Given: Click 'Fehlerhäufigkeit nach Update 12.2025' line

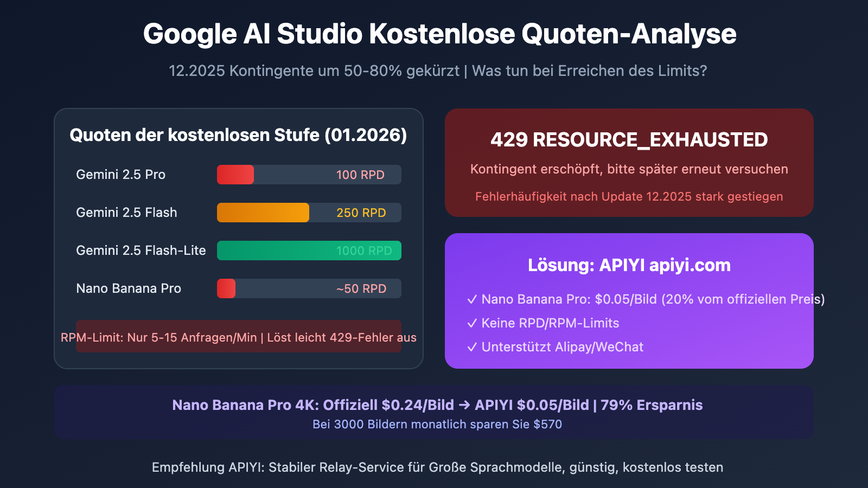Looking at the screenshot, I should [x=629, y=196].
